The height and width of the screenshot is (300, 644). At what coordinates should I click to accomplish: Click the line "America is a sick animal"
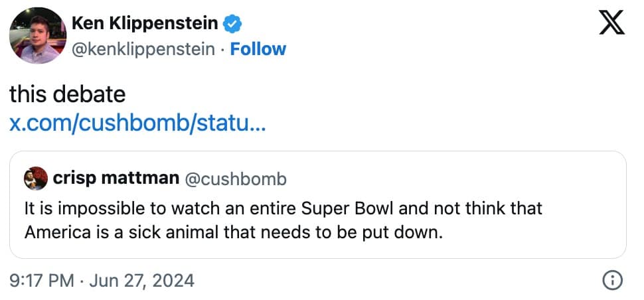pos(232,232)
